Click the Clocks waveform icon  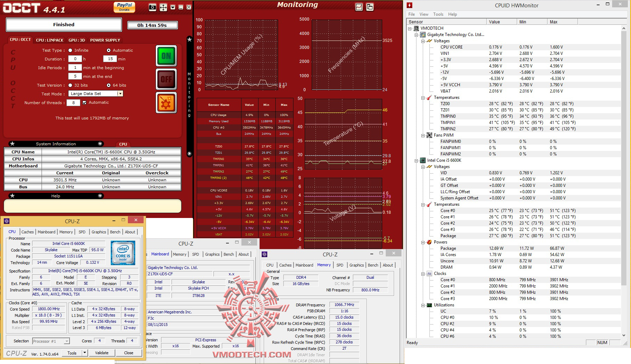point(429,274)
